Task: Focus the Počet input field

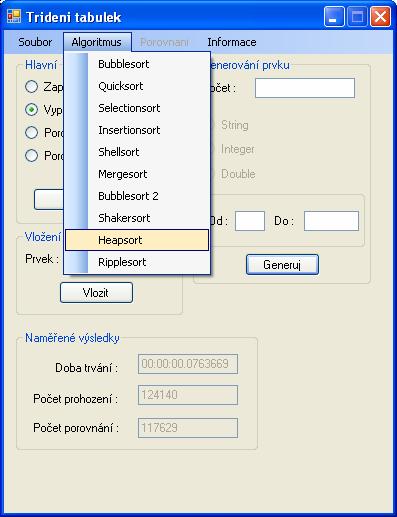Action: pyautogui.click(x=305, y=88)
